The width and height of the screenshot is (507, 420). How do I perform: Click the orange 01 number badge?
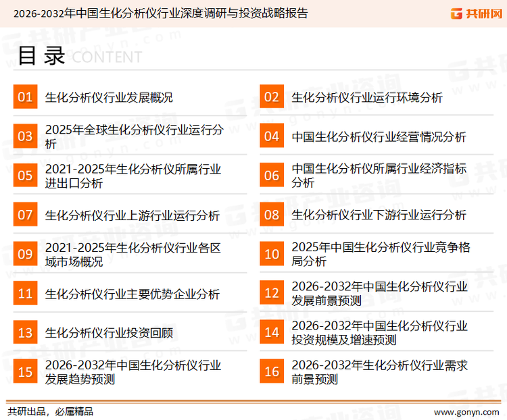click(x=25, y=97)
